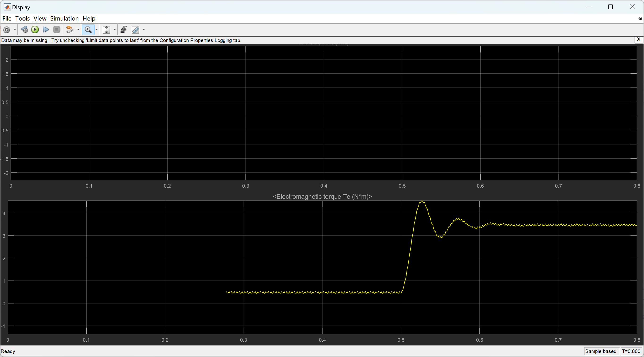Expand the axes scaling dropdown arrow

click(x=115, y=30)
